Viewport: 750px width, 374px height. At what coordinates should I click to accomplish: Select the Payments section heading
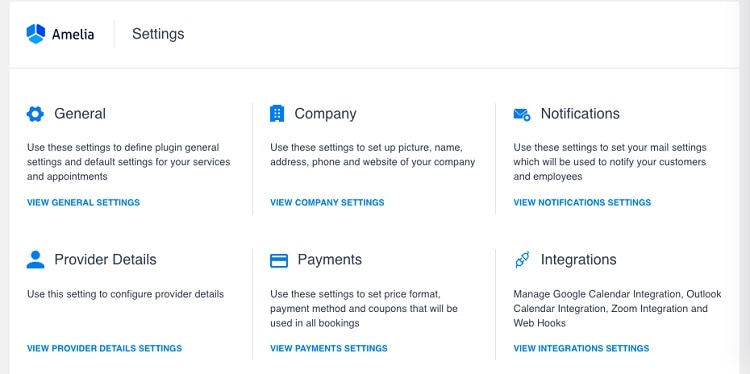[x=330, y=260]
